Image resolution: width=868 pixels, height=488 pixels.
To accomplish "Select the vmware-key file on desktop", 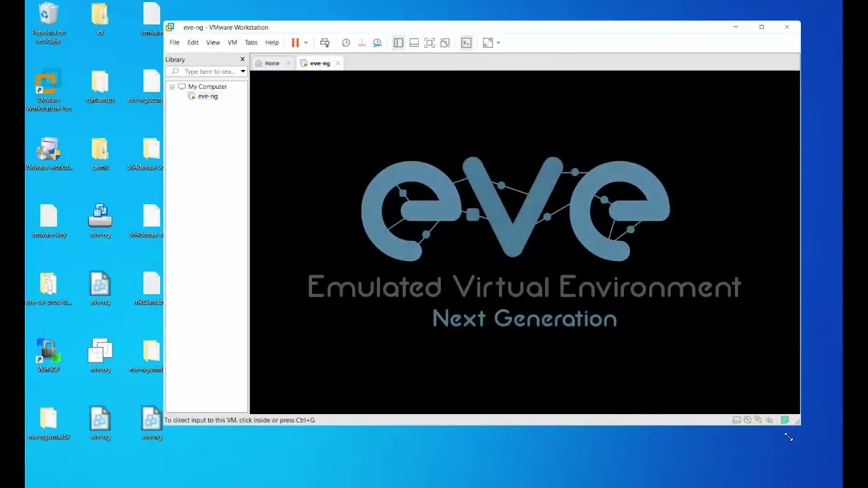I will point(48,221).
